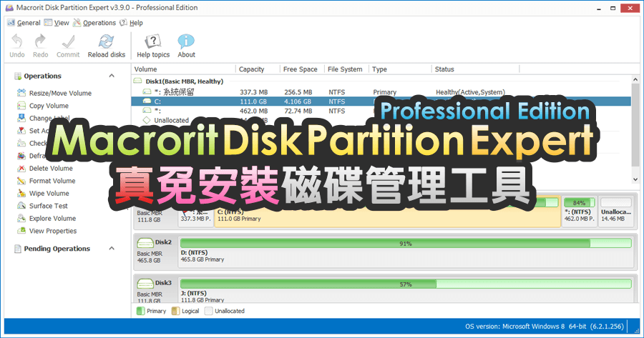Click Format Volume link

pyautogui.click(x=52, y=181)
